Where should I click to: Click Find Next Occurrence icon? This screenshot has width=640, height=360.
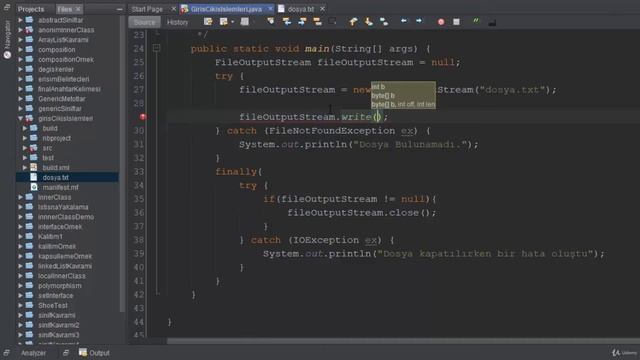coord(302,22)
